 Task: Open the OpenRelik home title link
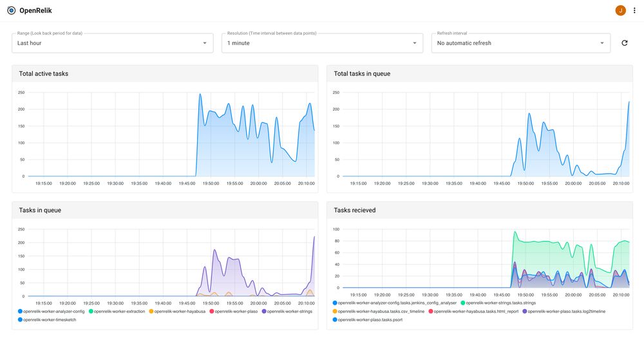click(35, 11)
